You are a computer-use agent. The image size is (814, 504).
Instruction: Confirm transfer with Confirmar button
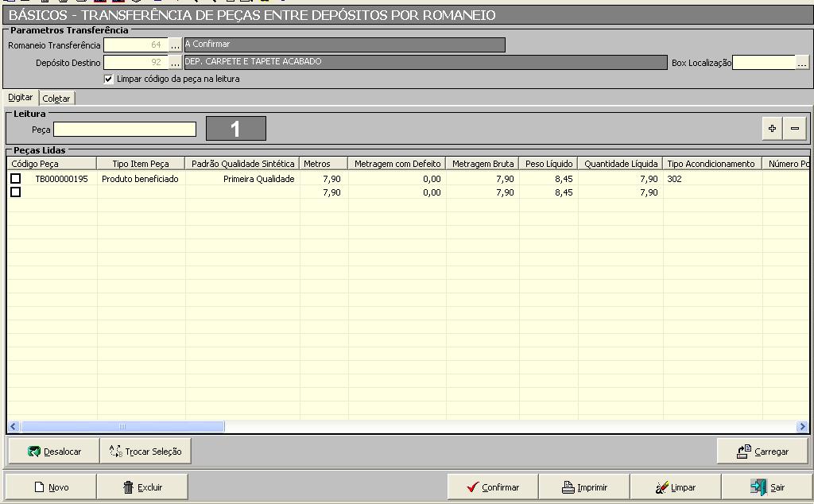coord(492,487)
